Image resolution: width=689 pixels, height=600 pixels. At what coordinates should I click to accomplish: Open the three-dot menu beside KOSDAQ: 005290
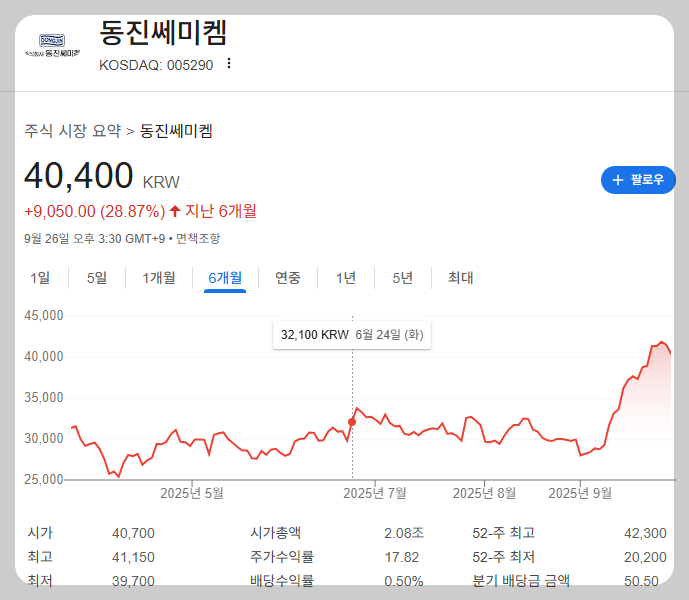228,63
